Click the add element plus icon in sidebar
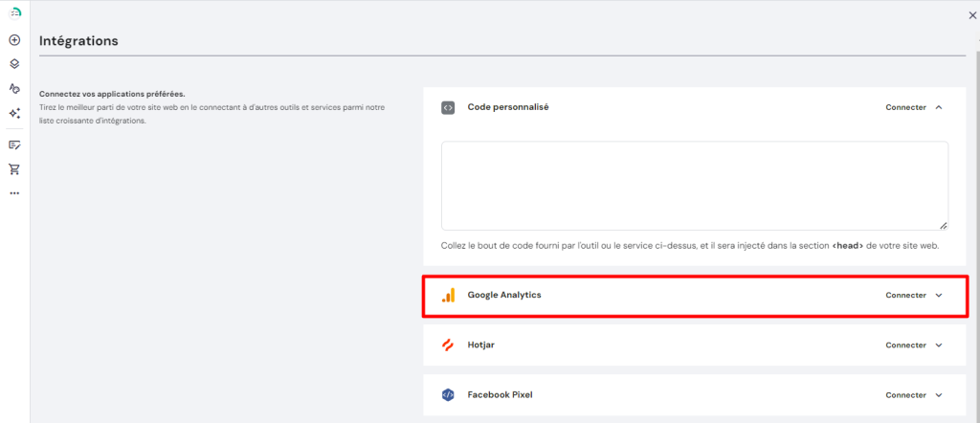 point(14,40)
